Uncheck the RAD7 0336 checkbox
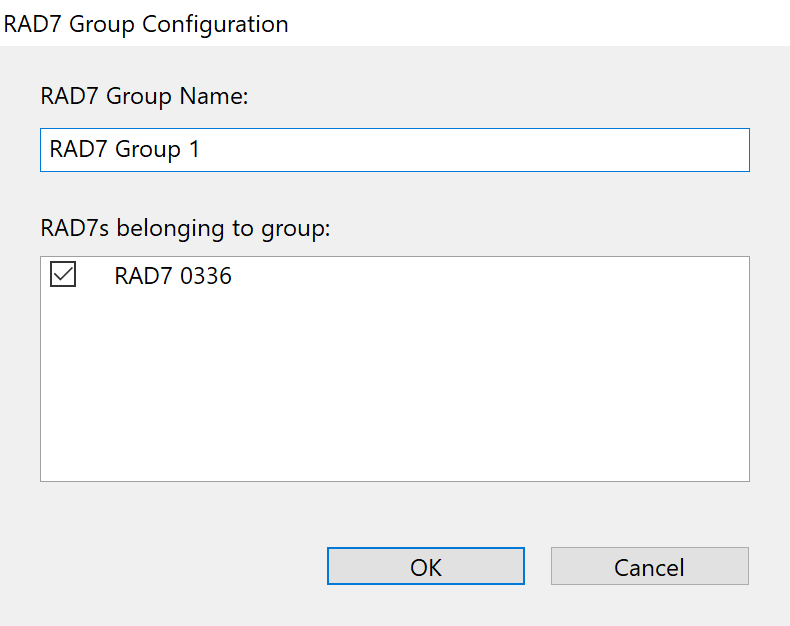This screenshot has height=626, width=790. (63, 276)
